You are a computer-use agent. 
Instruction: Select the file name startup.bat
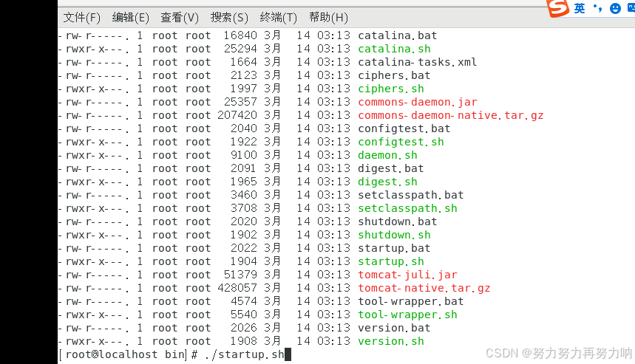[394, 248]
